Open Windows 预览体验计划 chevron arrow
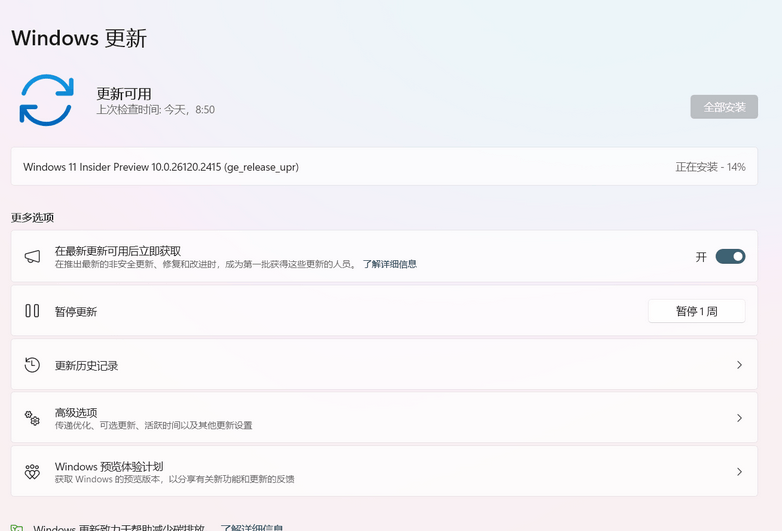The width and height of the screenshot is (782, 531). 739,472
